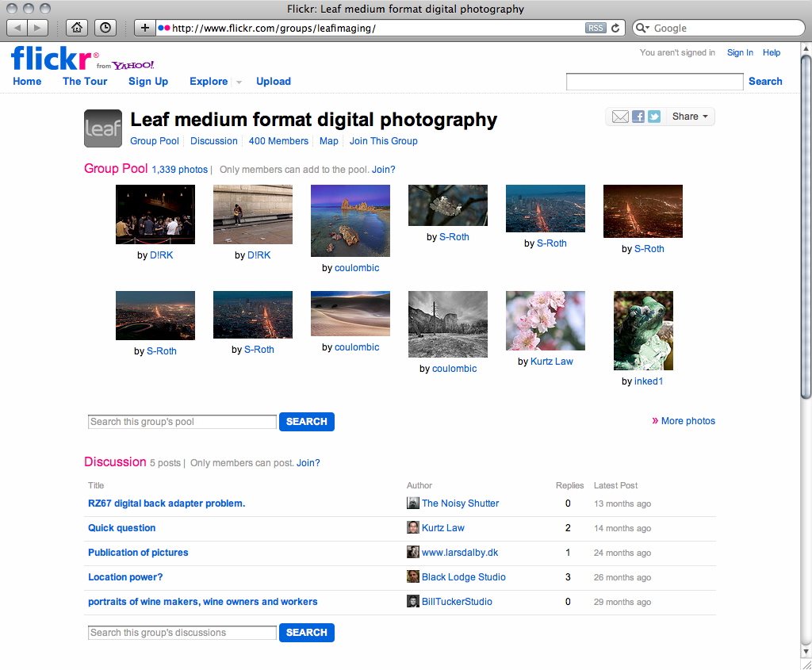
Task: Open the Share dropdown
Action: click(x=688, y=116)
